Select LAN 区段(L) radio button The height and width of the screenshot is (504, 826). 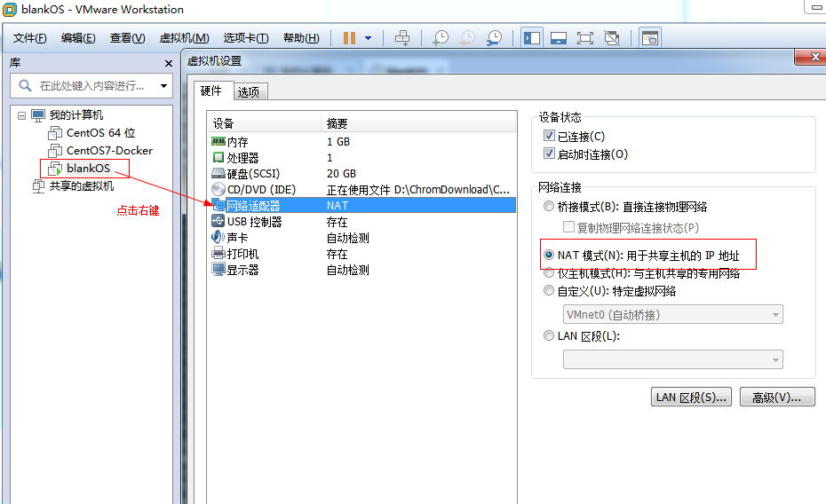[549, 335]
